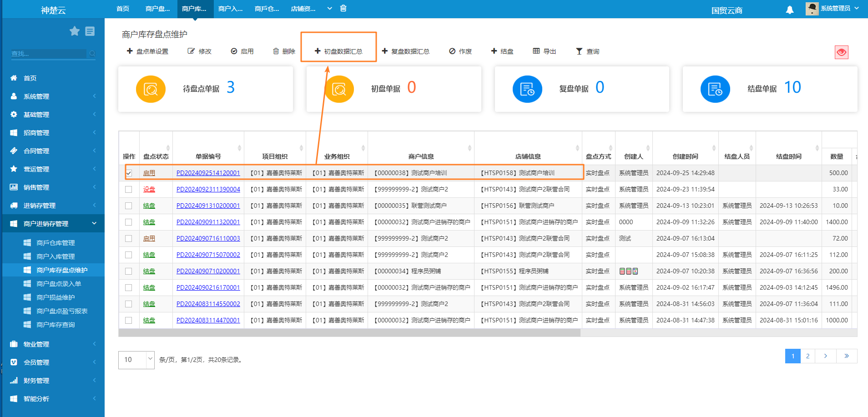Check the row PD2024092311390004 checkbox
The image size is (868, 417).
point(129,189)
